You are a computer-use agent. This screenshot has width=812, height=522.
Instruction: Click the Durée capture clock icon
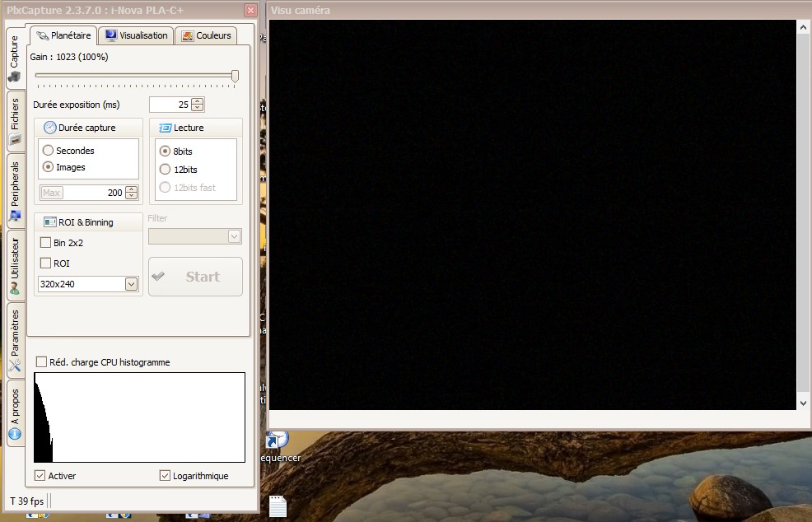click(49, 128)
